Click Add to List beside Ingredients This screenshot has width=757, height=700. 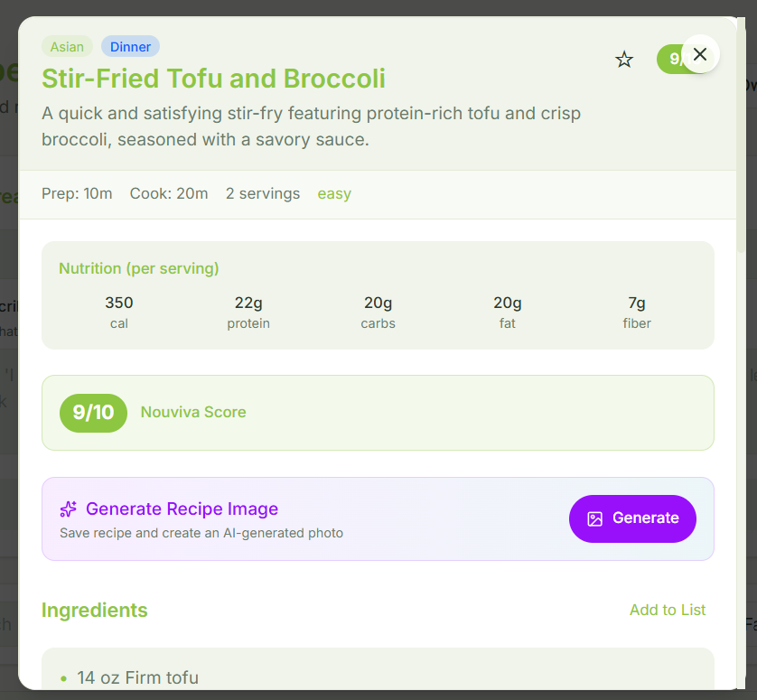coord(668,610)
